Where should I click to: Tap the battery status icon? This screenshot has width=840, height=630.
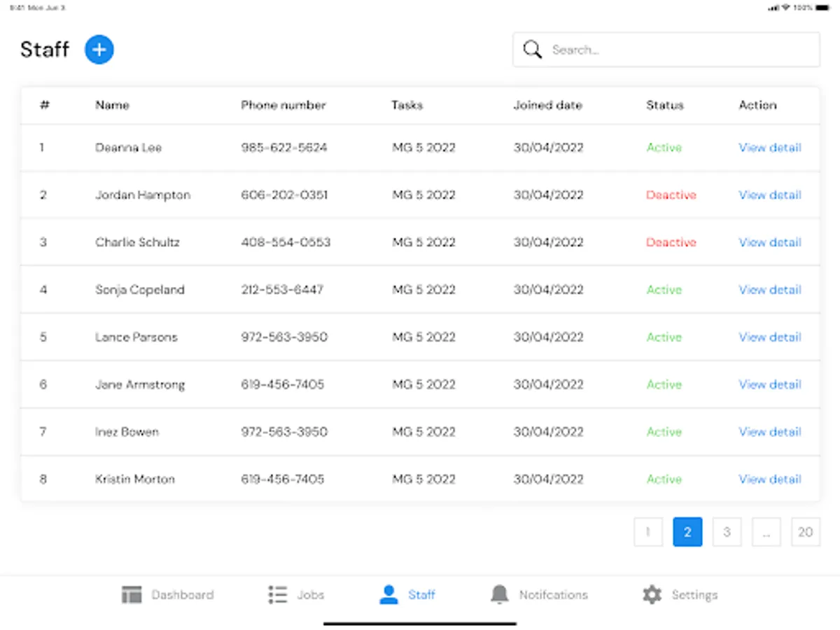coord(822,8)
